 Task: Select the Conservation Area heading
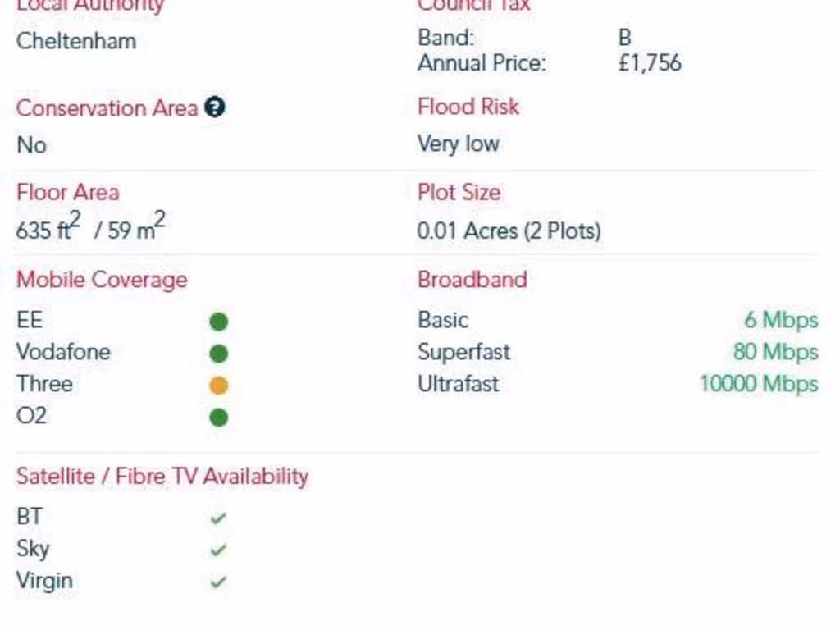tap(107, 108)
